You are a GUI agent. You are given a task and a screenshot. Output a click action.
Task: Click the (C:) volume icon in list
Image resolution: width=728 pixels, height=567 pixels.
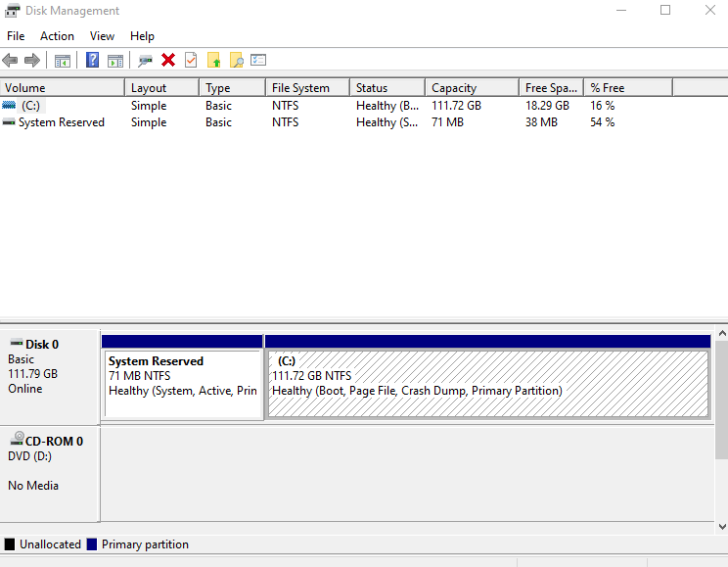[9, 105]
